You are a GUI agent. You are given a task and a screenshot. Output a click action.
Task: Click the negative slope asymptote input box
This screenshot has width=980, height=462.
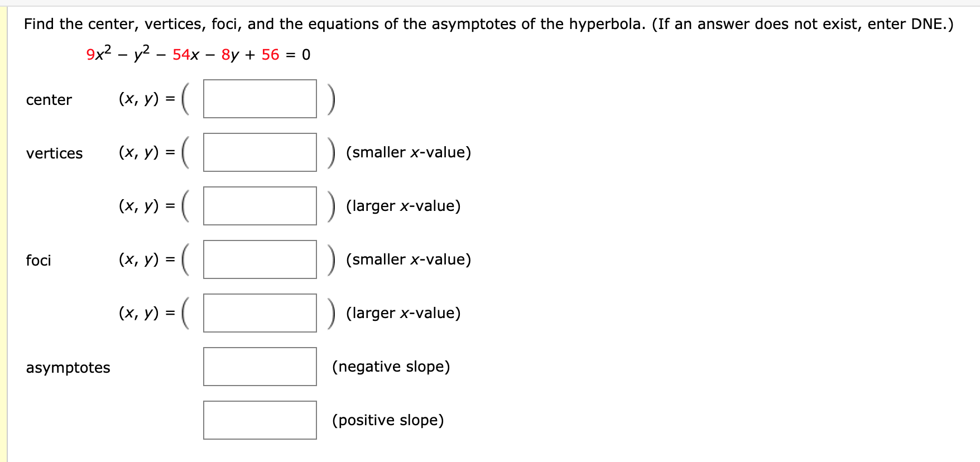coord(259,367)
